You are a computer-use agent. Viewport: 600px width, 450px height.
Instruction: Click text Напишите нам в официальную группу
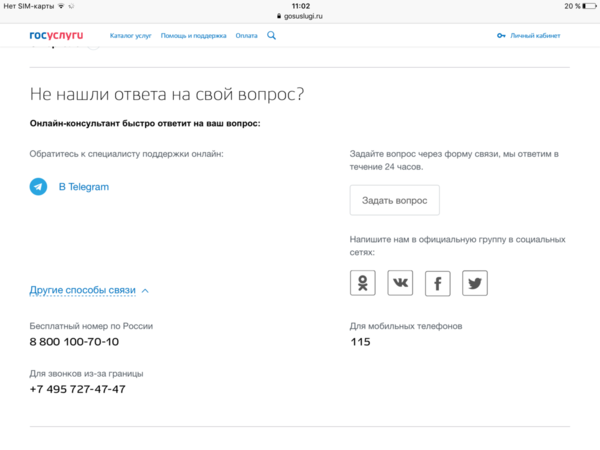tap(457, 246)
